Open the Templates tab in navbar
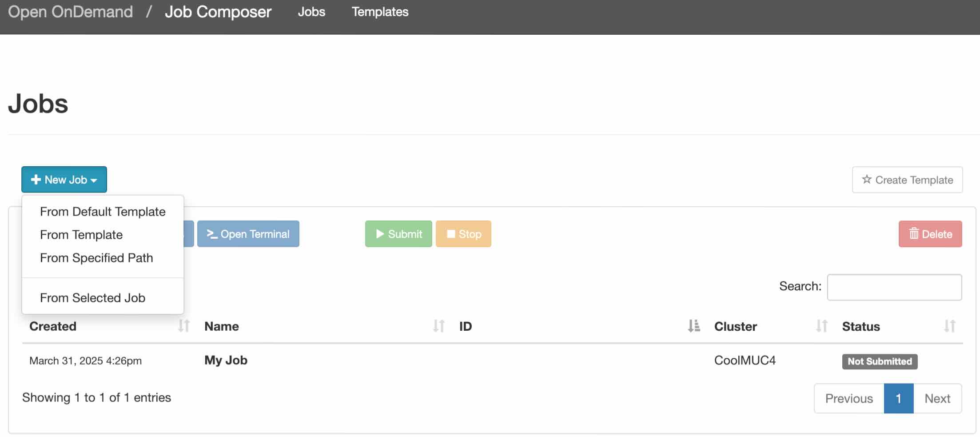The width and height of the screenshot is (980, 437). coord(380,12)
